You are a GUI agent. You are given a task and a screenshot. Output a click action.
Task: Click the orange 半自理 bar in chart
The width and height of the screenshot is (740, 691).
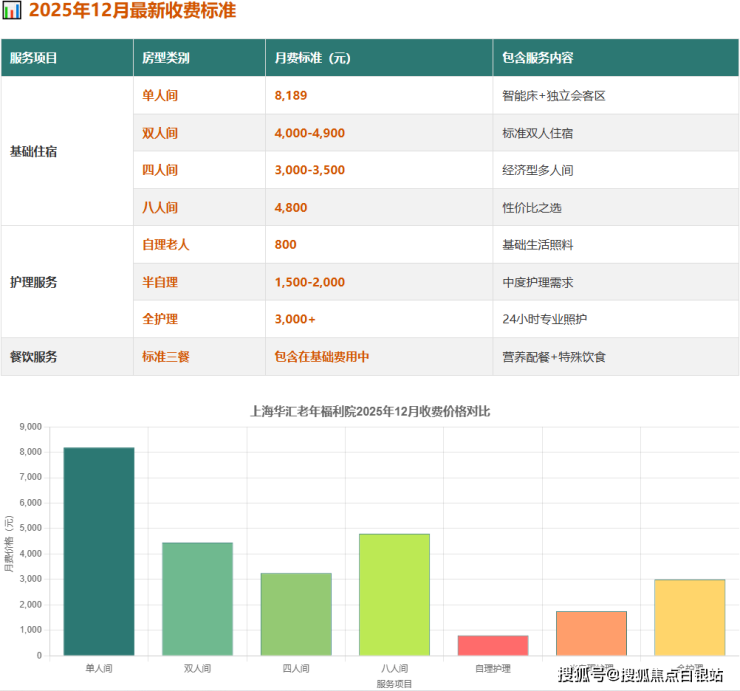tap(591, 632)
